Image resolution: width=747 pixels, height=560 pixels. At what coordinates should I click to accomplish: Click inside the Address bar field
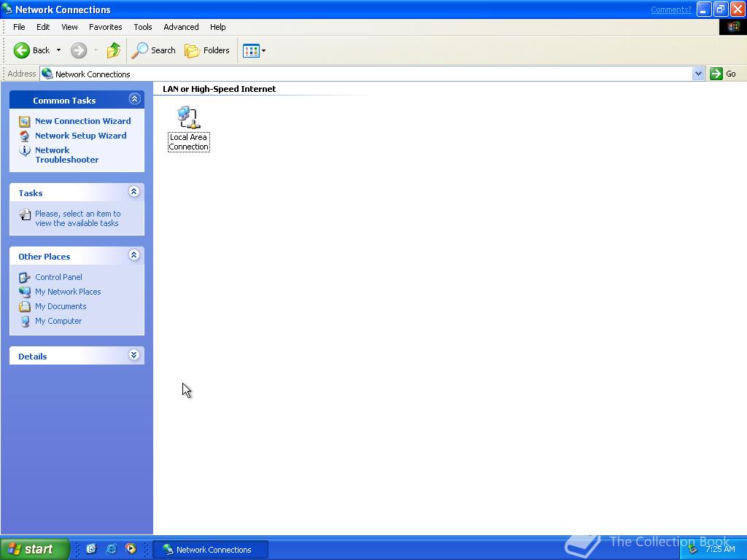[366, 74]
